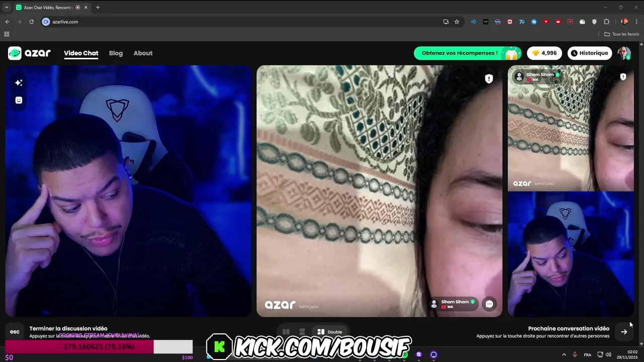This screenshot has width=644, height=362.
Task: Click the Azar logo in the header
Action: coord(29,53)
